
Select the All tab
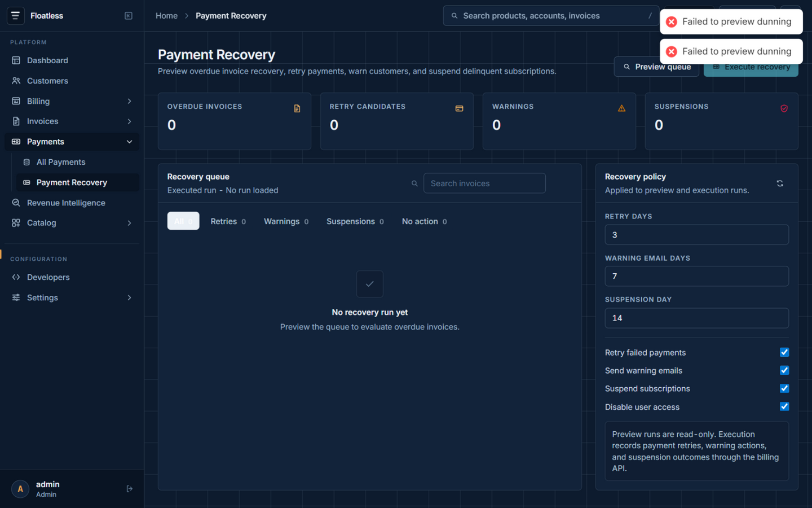tap(183, 221)
